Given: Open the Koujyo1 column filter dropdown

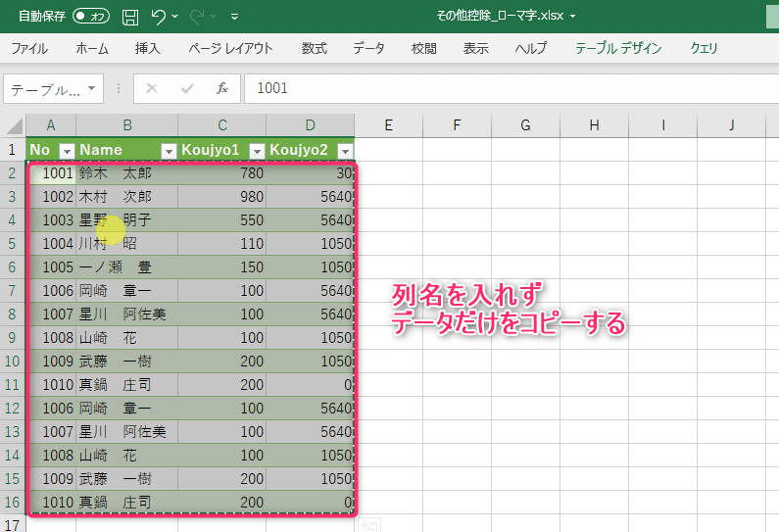Looking at the screenshot, I should pyautogui.click(x=257, y=151).
